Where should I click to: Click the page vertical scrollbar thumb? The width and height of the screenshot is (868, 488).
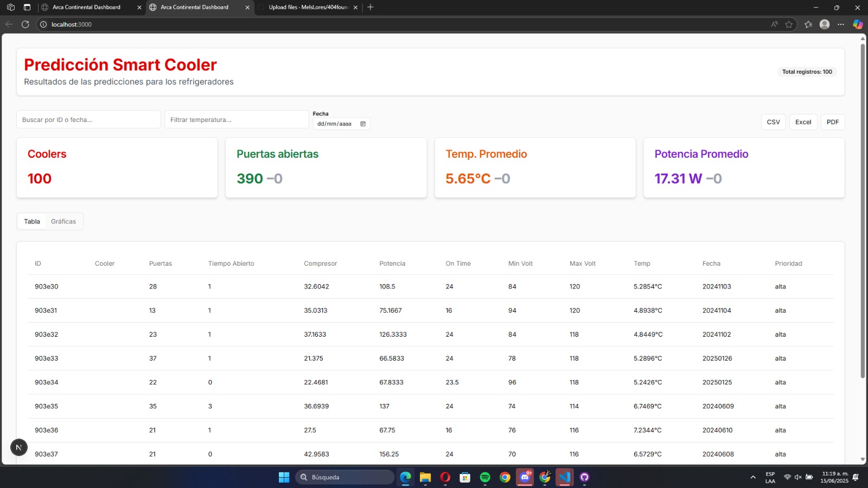click(x=863, y=210)
